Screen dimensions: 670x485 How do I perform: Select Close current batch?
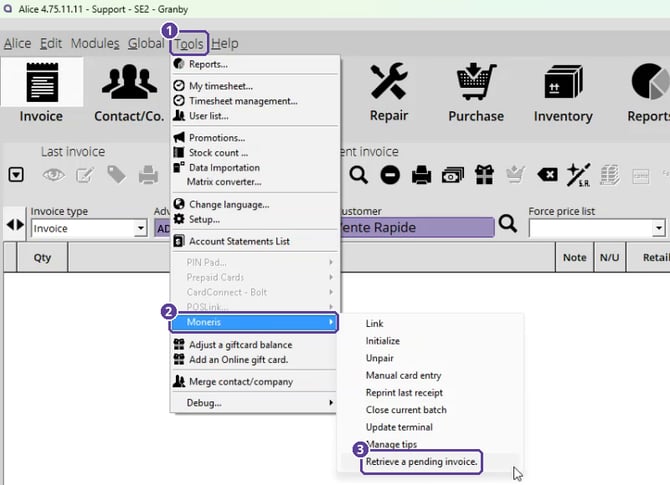[430, 410]
